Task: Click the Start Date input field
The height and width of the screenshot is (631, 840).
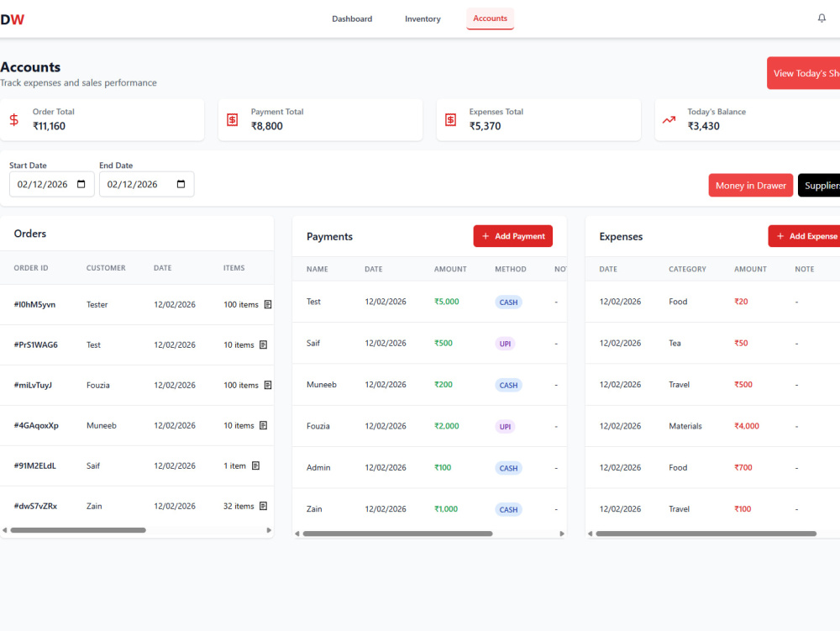Action: (51, 184)
